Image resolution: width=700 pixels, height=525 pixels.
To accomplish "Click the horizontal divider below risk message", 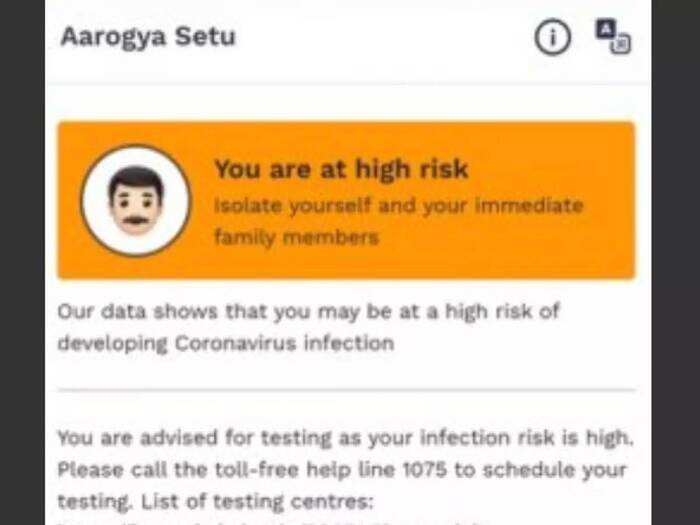I will 346,390.
